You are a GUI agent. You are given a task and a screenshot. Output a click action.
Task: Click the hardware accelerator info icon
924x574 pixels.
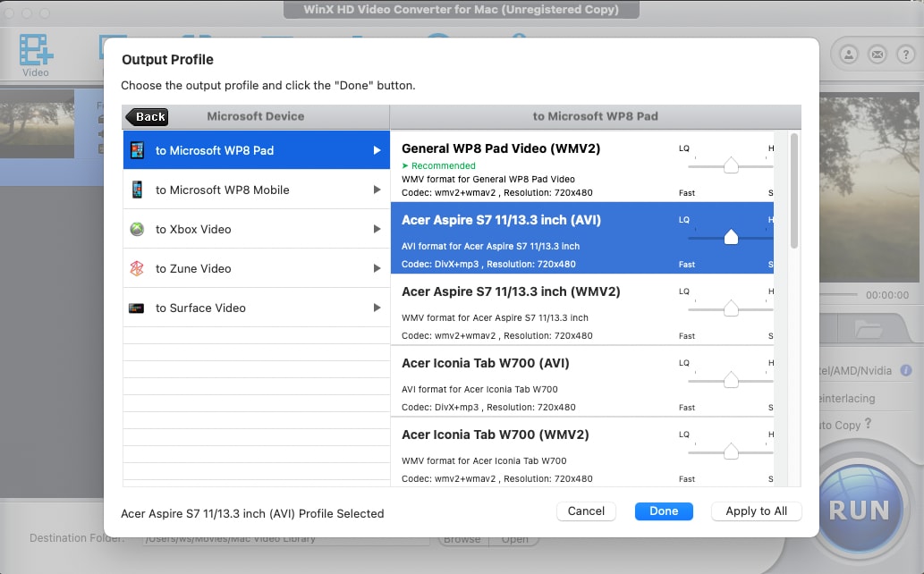tap(906, 371)
